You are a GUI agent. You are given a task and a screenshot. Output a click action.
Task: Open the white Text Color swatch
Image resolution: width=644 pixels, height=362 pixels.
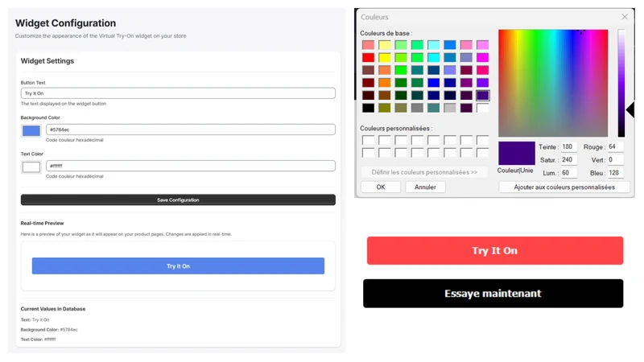click(31, 167)
